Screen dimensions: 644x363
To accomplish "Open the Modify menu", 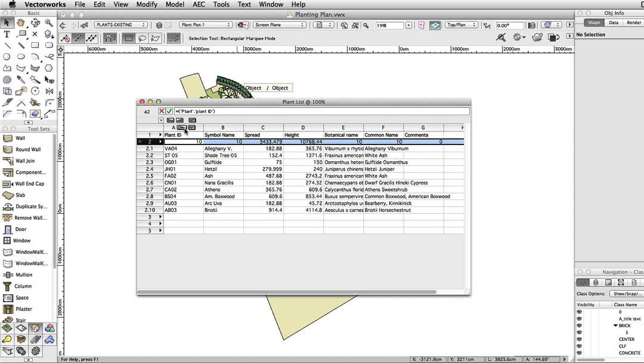I will coord(147,5).
